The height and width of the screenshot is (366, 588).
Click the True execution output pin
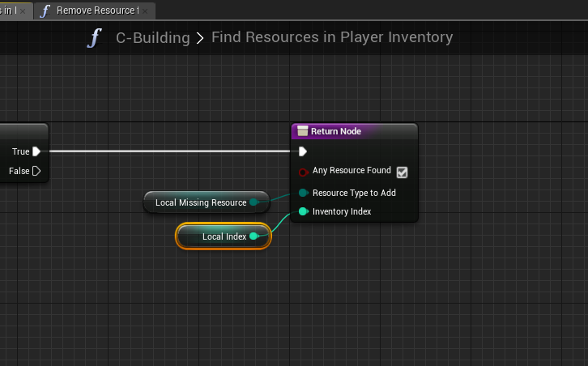36,151
